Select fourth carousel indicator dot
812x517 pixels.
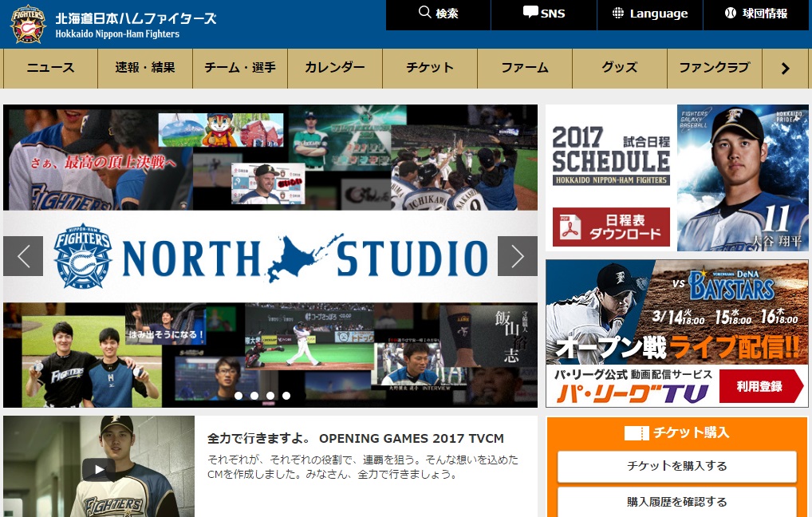tap(286, 396)
